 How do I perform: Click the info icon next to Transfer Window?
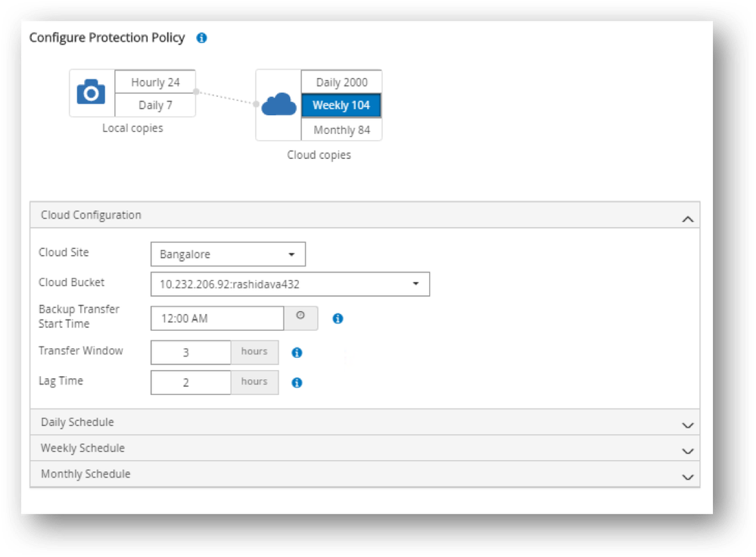tap(297, 353)
